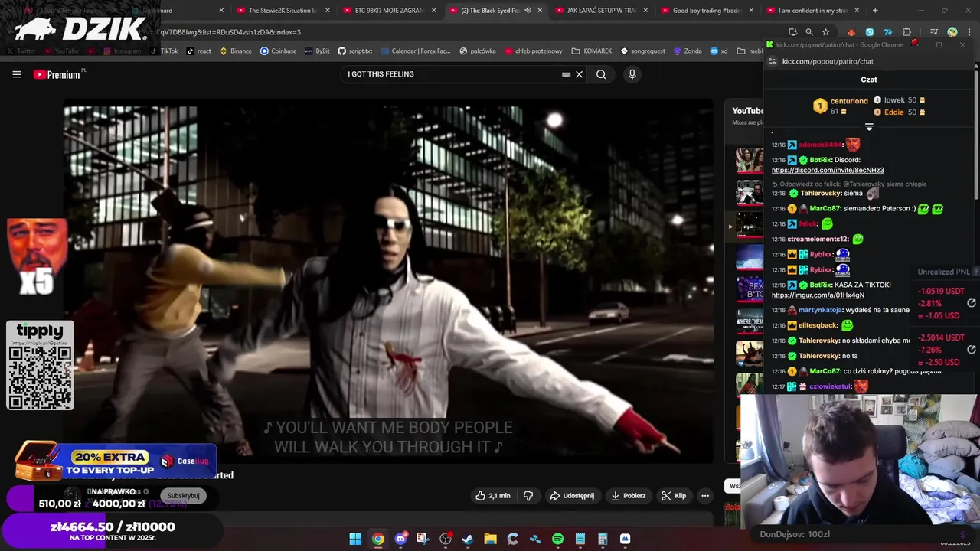
Task: Open Discord invite link in chat
Action: click(828, 170)
